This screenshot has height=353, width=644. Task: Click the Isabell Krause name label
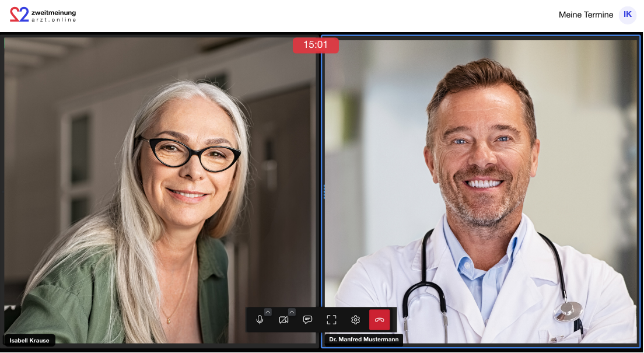(30, 340)
